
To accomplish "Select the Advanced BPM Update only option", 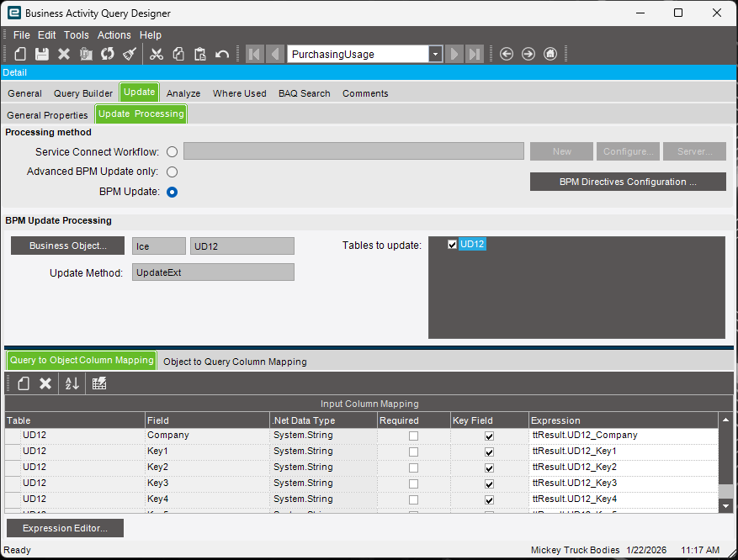I will [172, 172].
